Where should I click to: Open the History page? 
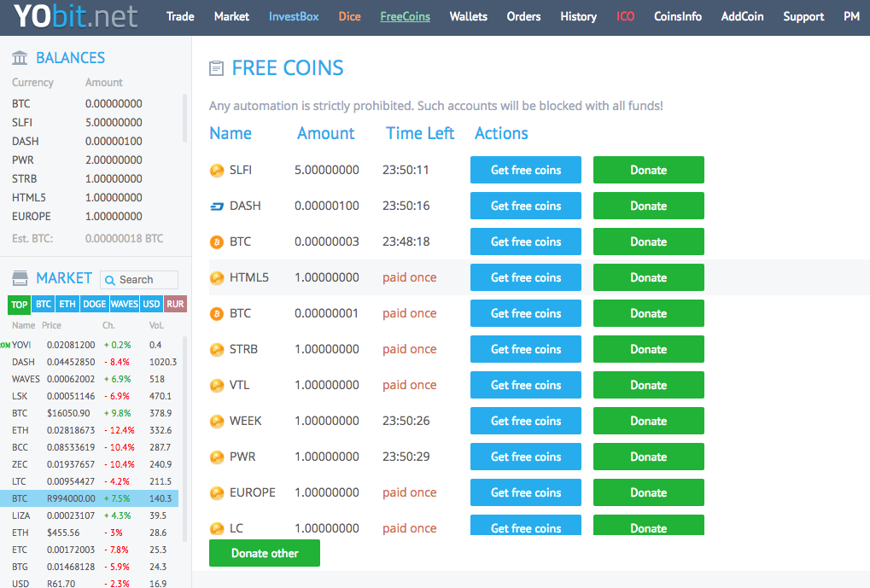point(578,17)
